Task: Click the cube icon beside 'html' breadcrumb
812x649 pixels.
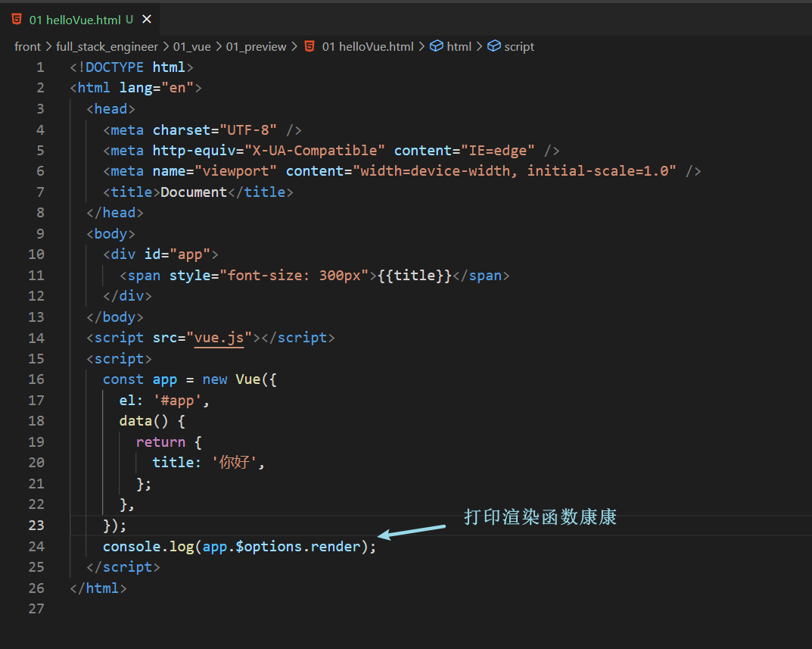Action: pos(437,46)
